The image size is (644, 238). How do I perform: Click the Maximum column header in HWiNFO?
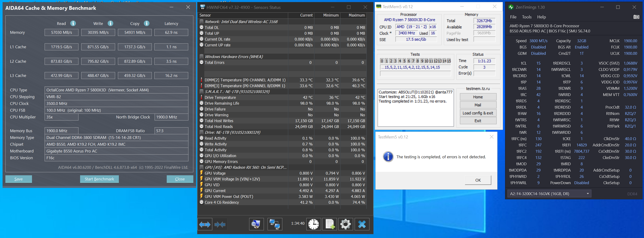(354, 15)
